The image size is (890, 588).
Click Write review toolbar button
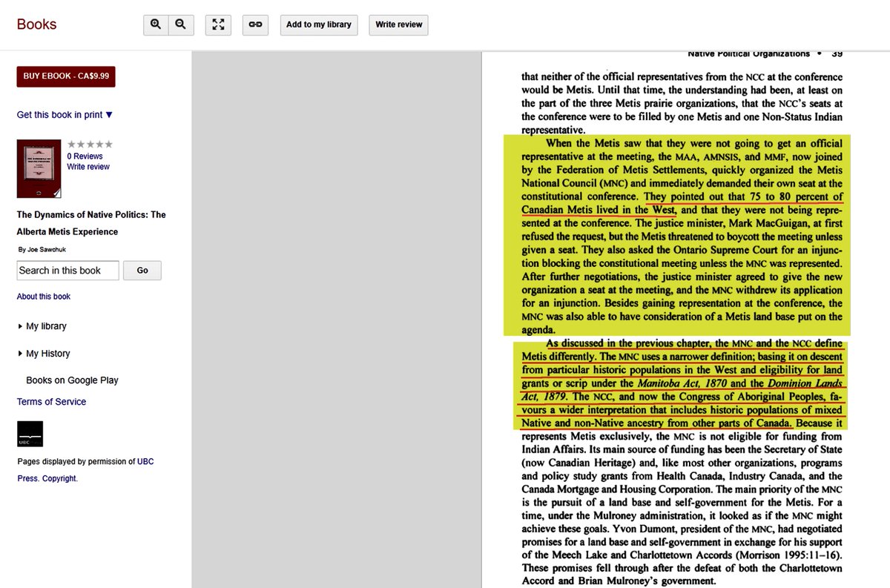pyautogui.click(x=399, y=24)
